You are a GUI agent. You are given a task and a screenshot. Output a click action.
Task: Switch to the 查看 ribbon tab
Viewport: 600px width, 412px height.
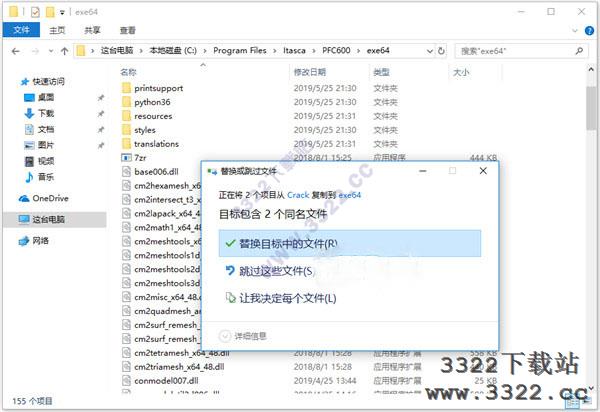coord(127,30)
